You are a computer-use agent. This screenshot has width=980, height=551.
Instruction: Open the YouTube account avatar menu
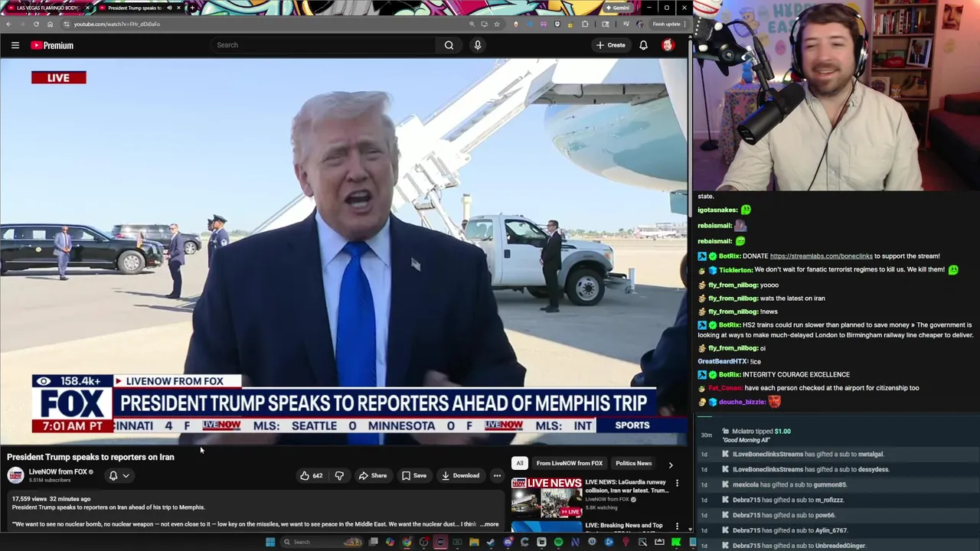tap(668, 45)
